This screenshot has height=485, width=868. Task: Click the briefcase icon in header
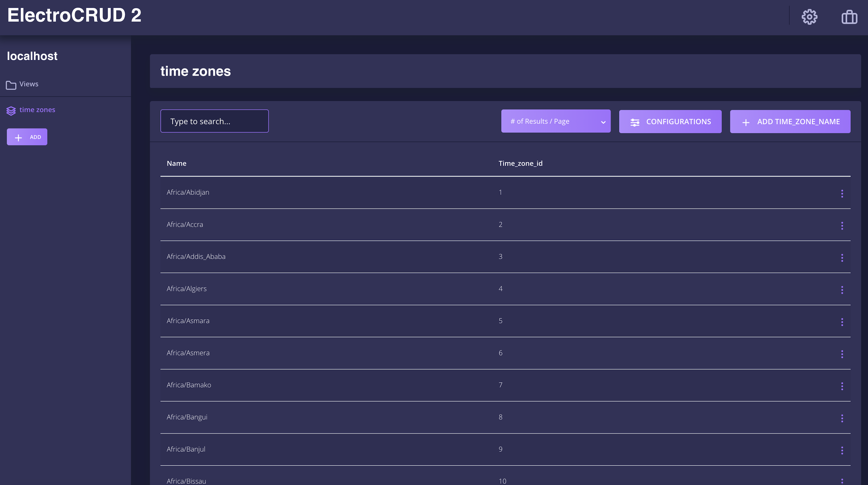pos(849,17)
